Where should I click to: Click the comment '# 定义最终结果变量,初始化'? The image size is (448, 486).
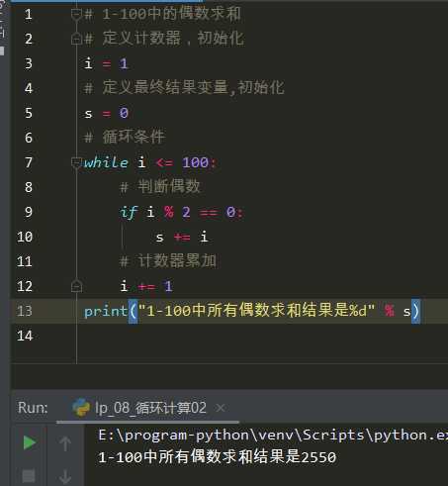click(184, 88)
